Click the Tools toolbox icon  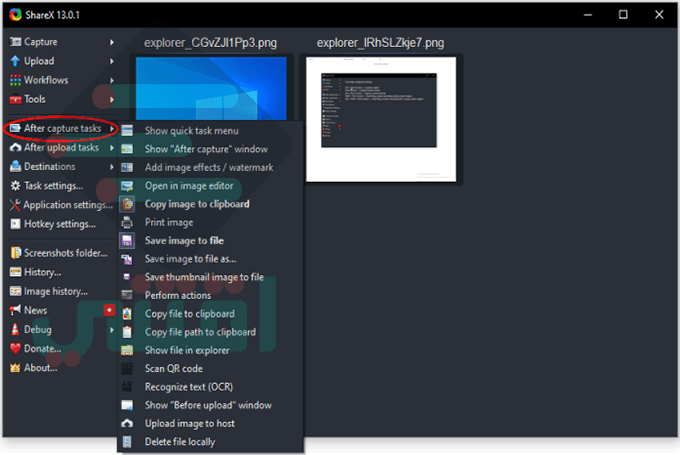(x=15, y=99)
